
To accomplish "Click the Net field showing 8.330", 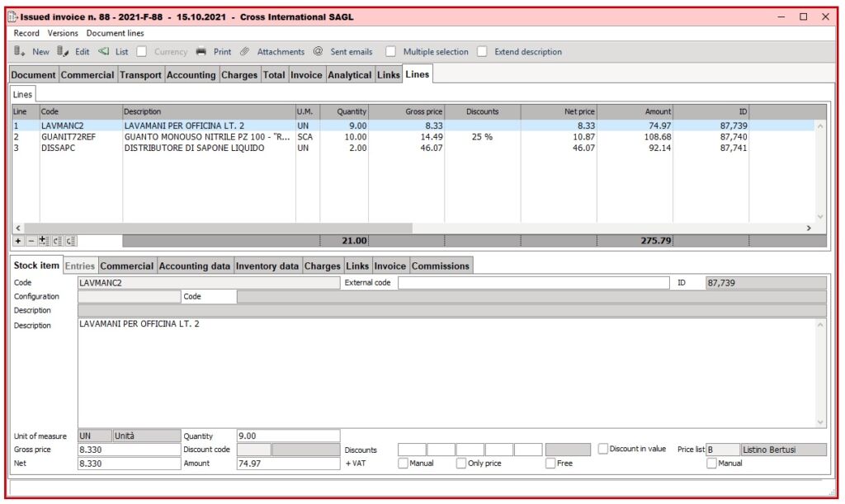I will (130, 464).
